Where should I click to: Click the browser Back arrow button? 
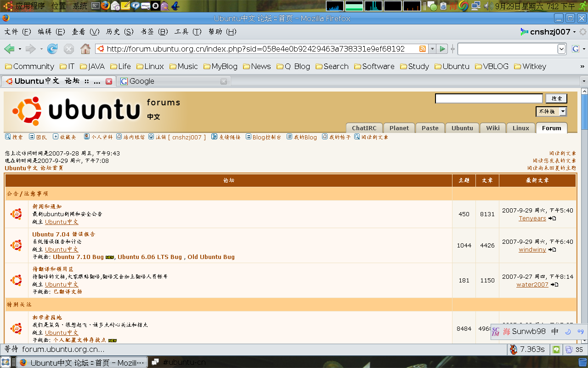point(9,49)
